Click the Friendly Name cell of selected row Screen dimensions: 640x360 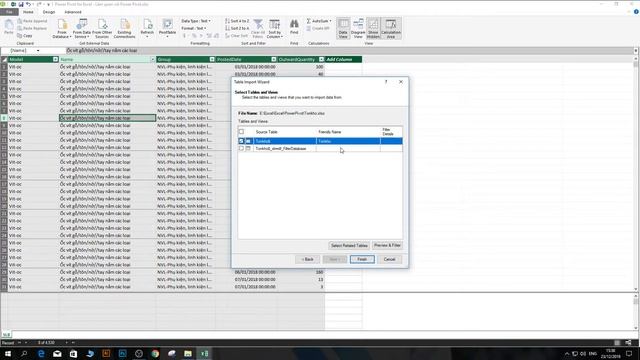tap(348, 141)
